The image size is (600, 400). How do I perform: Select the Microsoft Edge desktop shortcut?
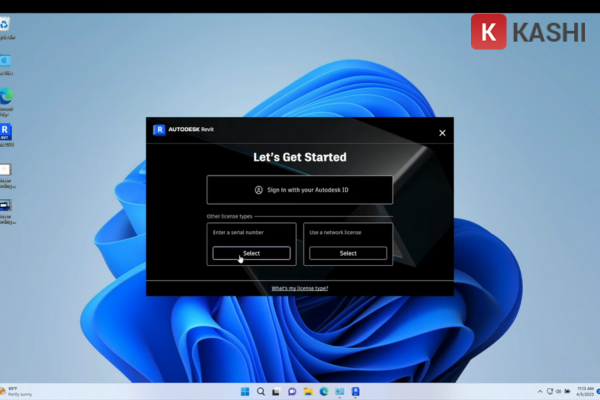pos(6,102)
